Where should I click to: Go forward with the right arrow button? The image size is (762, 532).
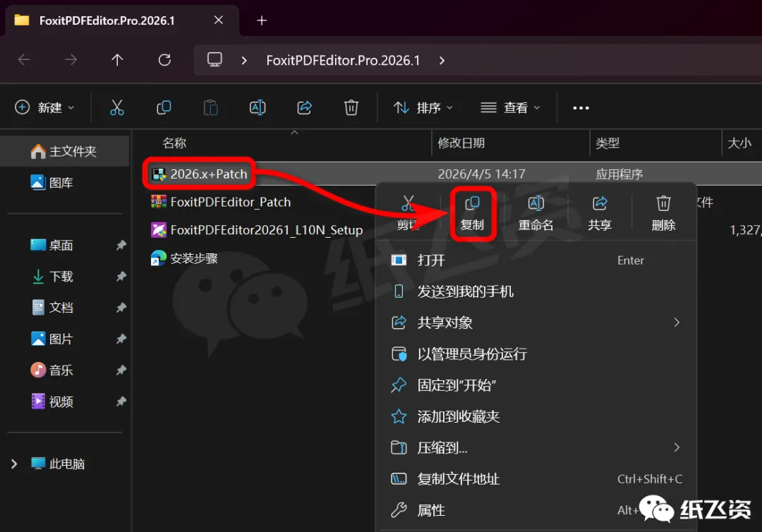[x=71, y=60]
